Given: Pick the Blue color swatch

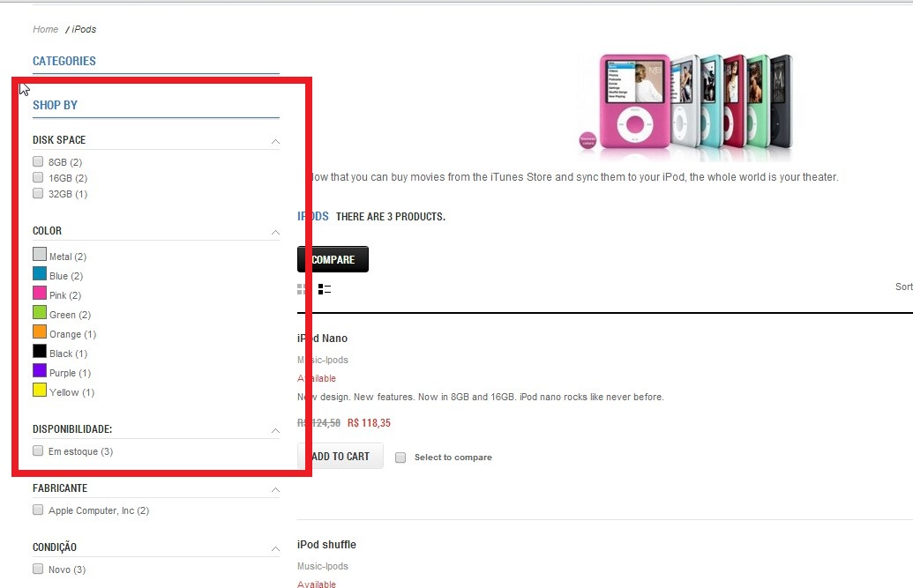Looking at the screenshot, I should pyautogui.click(x=40, y=273).
